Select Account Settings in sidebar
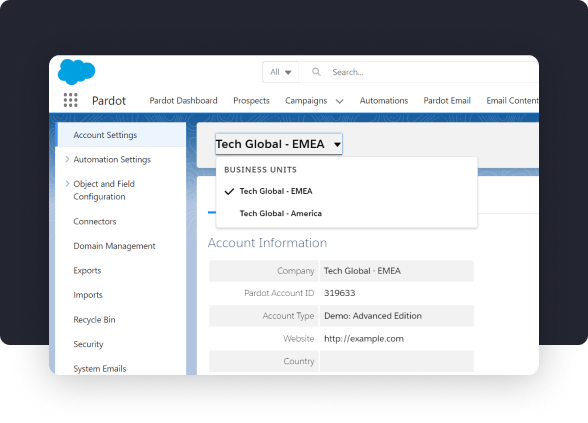Screen dimensions: 588x423 pos(121,135)
